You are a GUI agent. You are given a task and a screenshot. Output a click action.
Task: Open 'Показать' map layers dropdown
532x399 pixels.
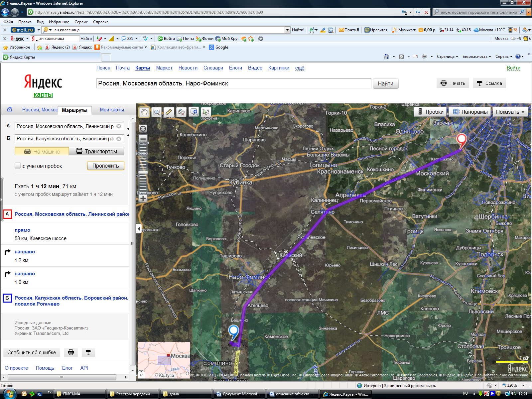point(510,112)
